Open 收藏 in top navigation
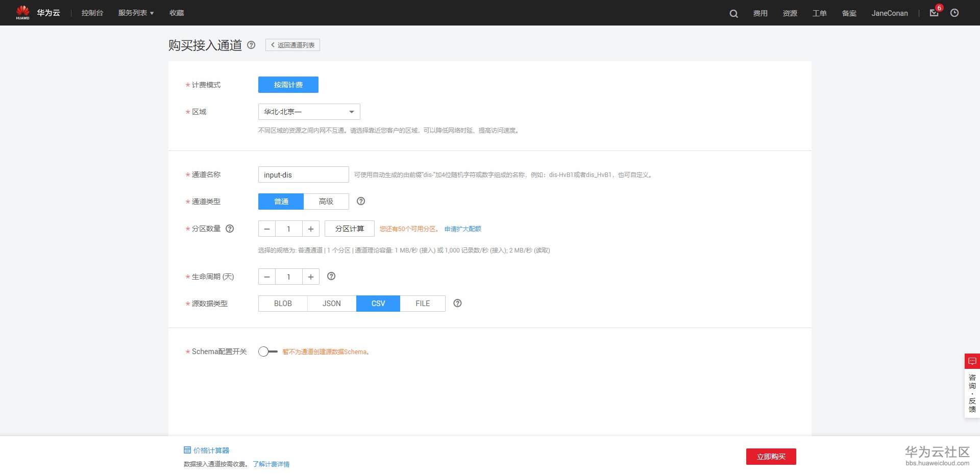This screenshot has width=980, height=476. 177,13
